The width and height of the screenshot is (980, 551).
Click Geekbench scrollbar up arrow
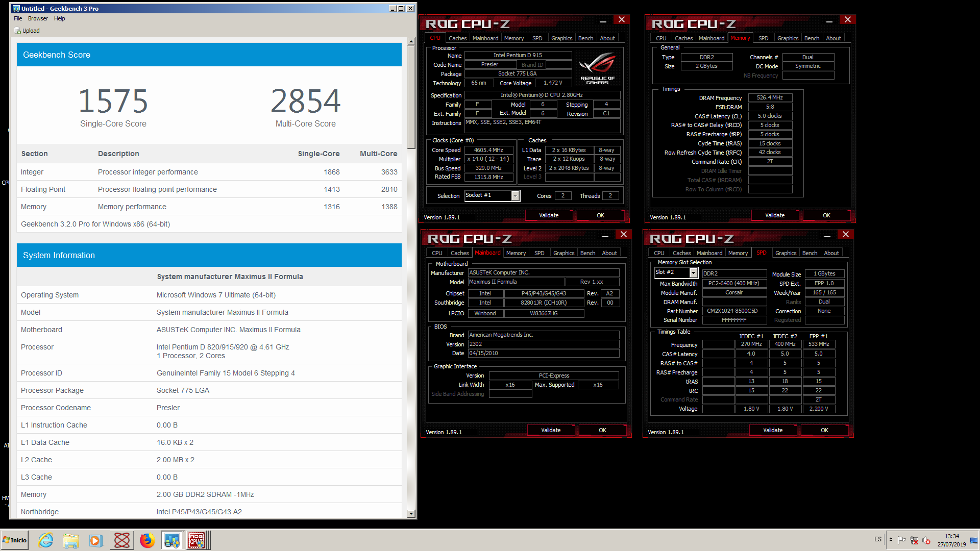[411, 42]
